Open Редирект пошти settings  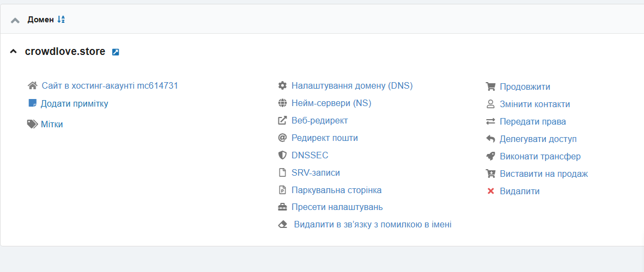click(x=324, y=138)
